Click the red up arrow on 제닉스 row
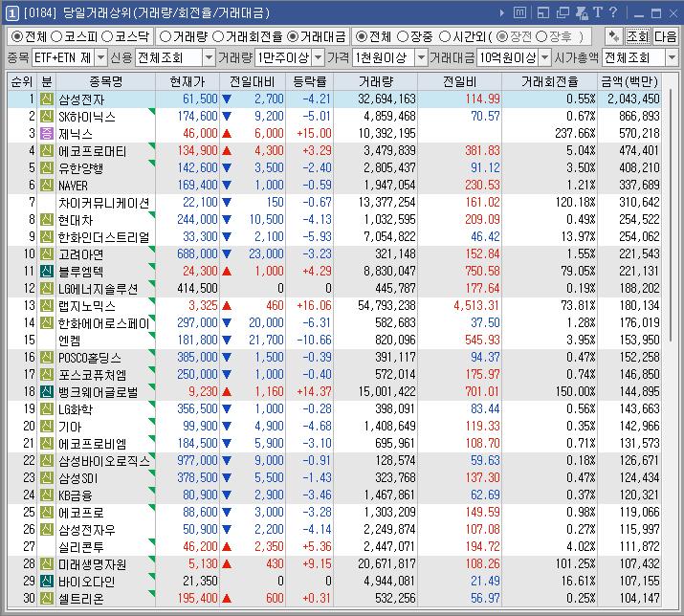 227,134
